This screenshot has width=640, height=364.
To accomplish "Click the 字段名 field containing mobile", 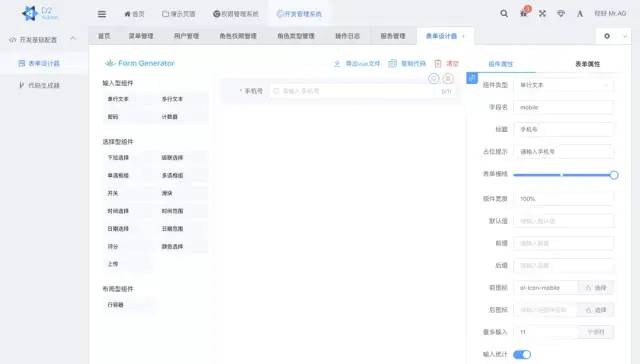I will click(564, 107).
